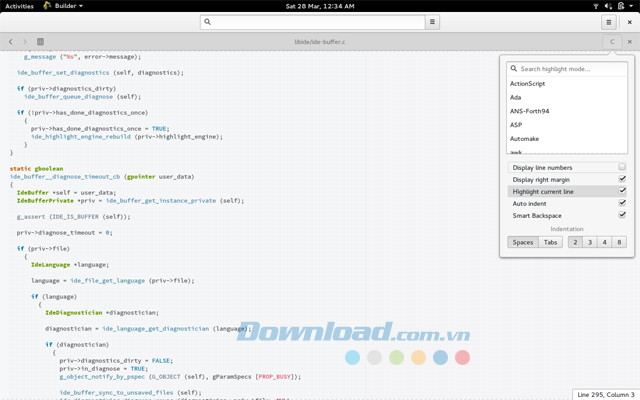This screenshot has width=640, height=400.
Task: Open Activities overview
Action: tap(19, 6)
